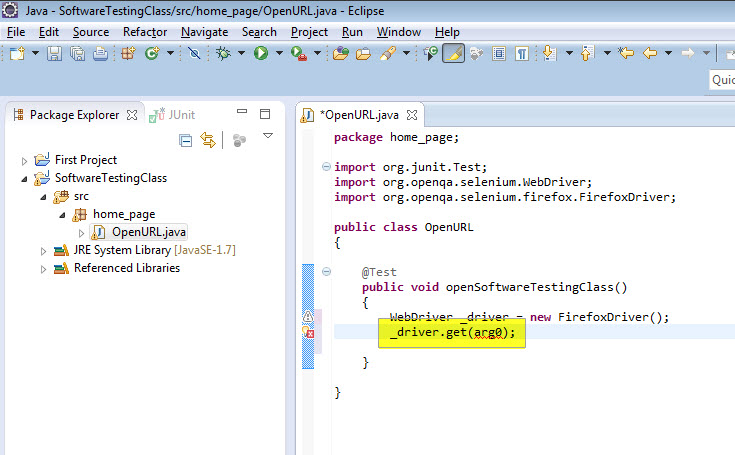This screenshot has width=735, height=455.
Task: Expand the First Project tree node
Action: tap(24, 161)
